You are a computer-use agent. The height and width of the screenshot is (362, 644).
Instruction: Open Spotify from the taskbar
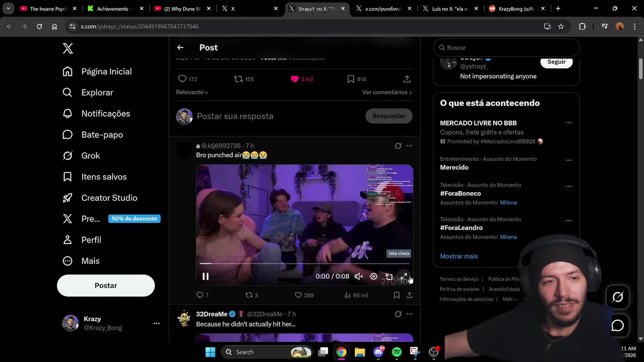396,352
